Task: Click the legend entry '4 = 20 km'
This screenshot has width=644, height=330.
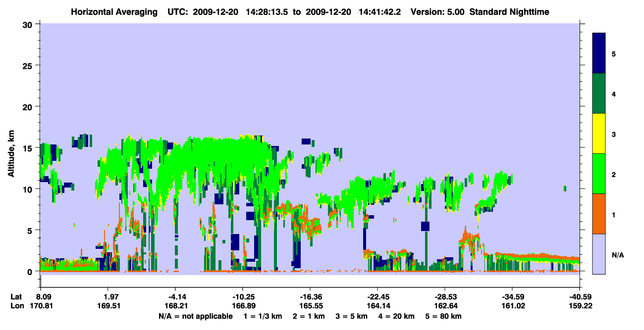Action: (x=397, y=316)
